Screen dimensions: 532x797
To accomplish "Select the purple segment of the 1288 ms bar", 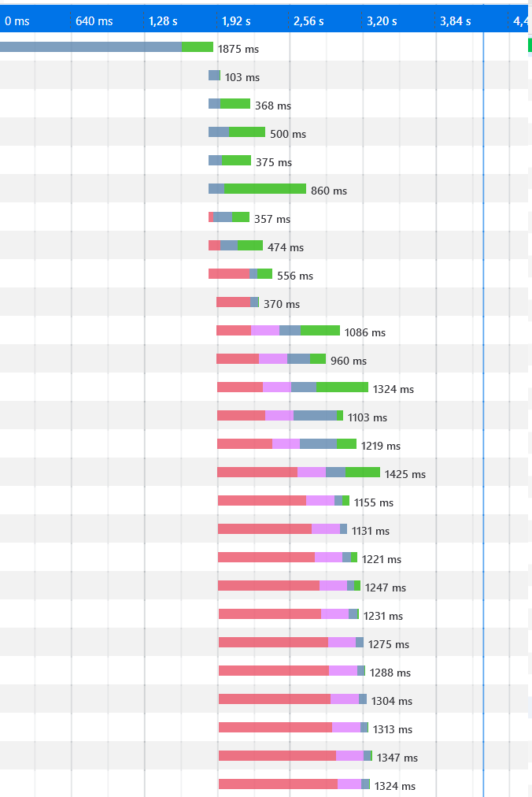I will [343, 670].
